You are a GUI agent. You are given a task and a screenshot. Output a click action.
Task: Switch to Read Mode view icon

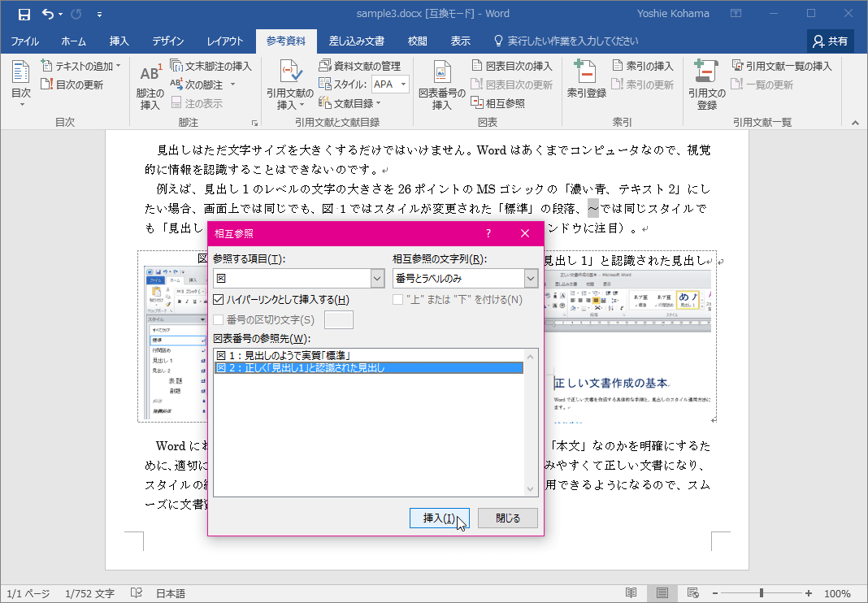631,593
